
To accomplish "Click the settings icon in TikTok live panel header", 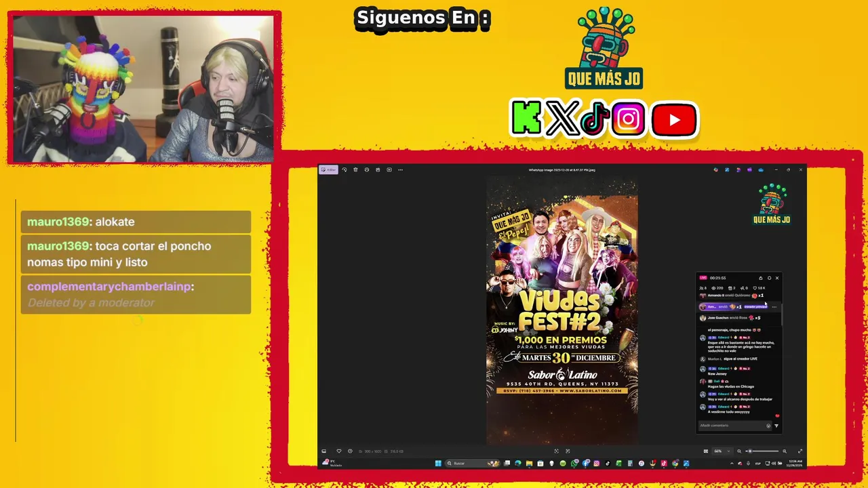I will 770,278.
